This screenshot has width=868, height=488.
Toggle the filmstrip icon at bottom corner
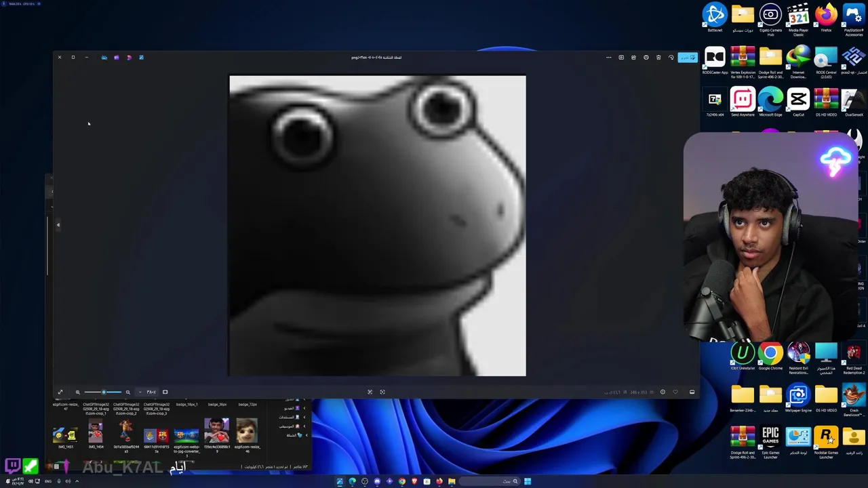(692, 392)
